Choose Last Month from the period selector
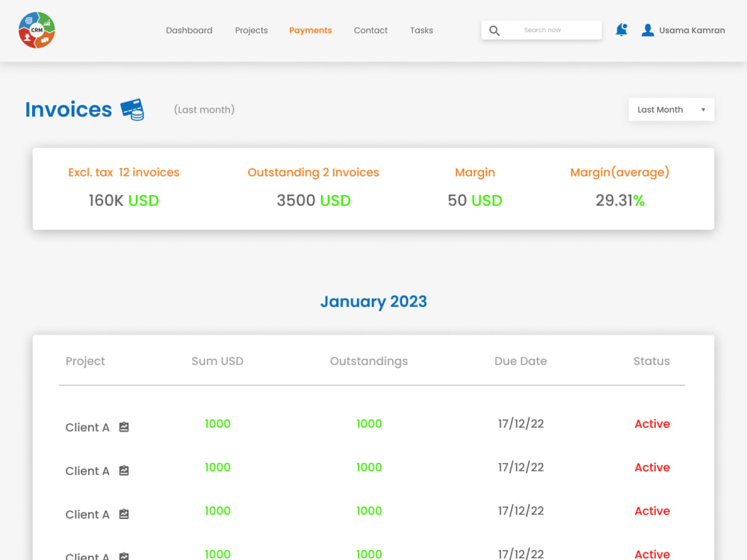Screen dimensions: 747x560 (660, 109)
